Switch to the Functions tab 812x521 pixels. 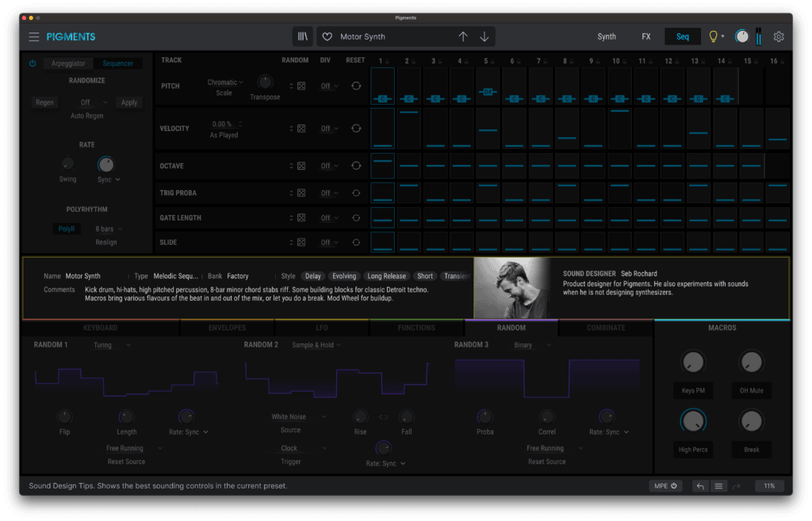tap(416, 328)
